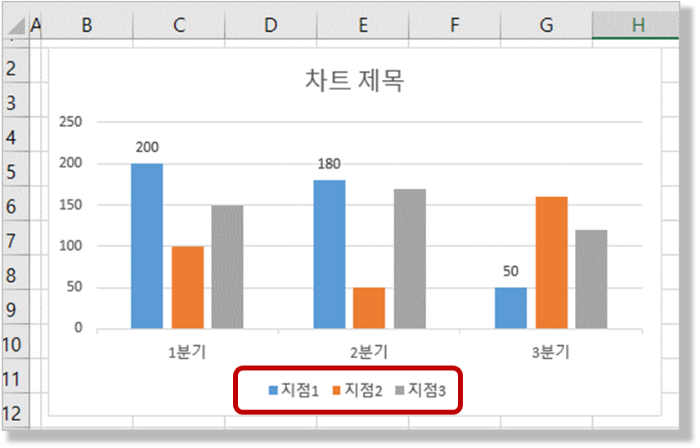
Task: Click the 150 value axis label
Action: [71, 205]
